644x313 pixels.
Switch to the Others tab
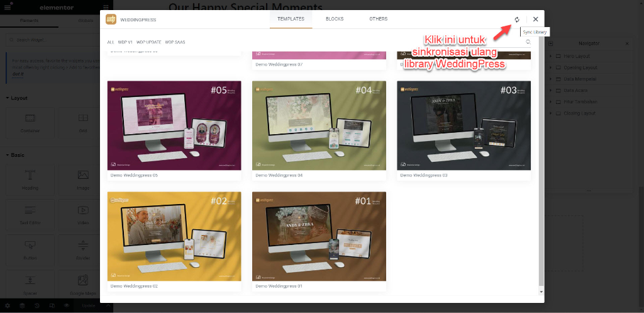378,19
